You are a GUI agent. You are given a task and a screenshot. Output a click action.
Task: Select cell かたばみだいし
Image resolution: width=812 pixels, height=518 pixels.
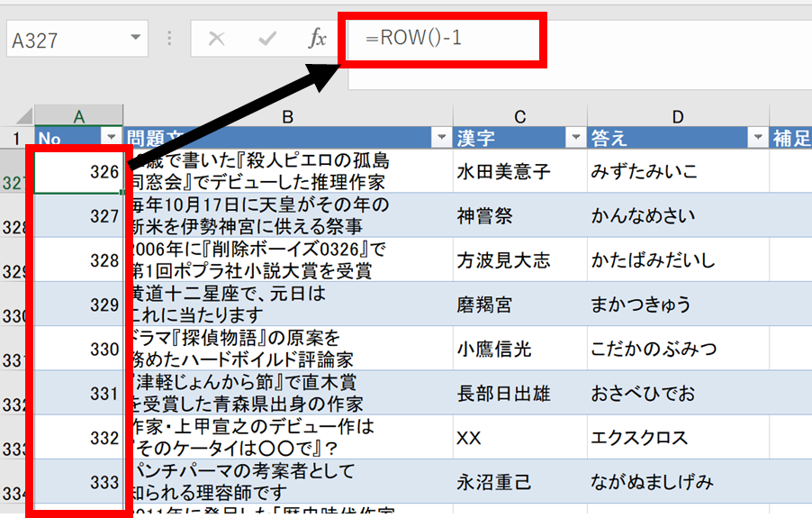679,260
